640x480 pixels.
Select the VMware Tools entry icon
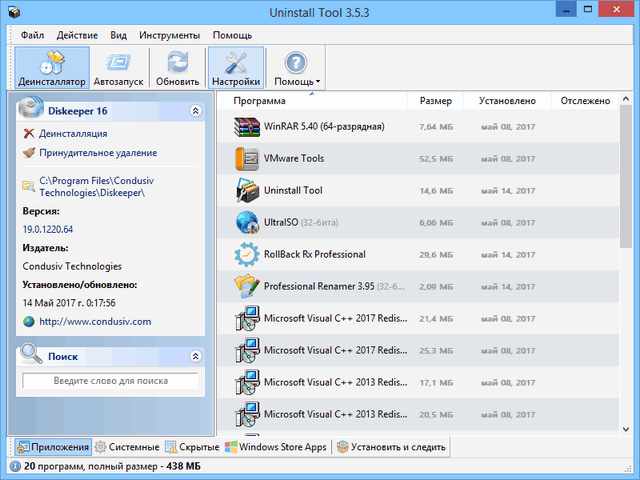[x=247, y=159]
